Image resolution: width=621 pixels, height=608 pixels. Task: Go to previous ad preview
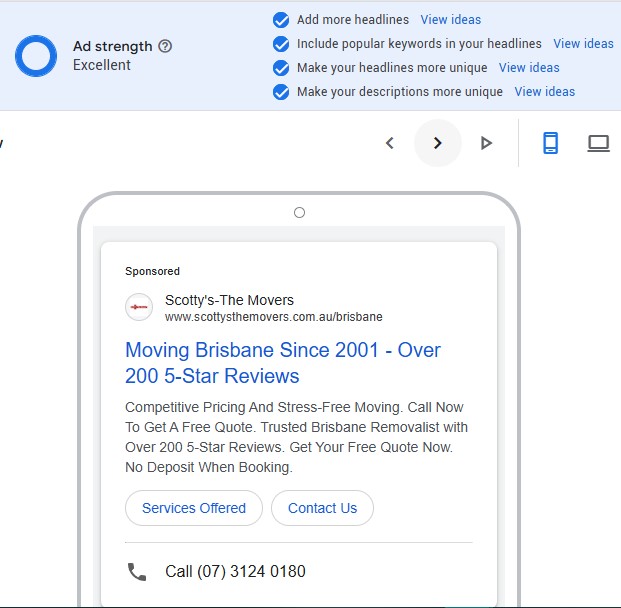[390, 143]
